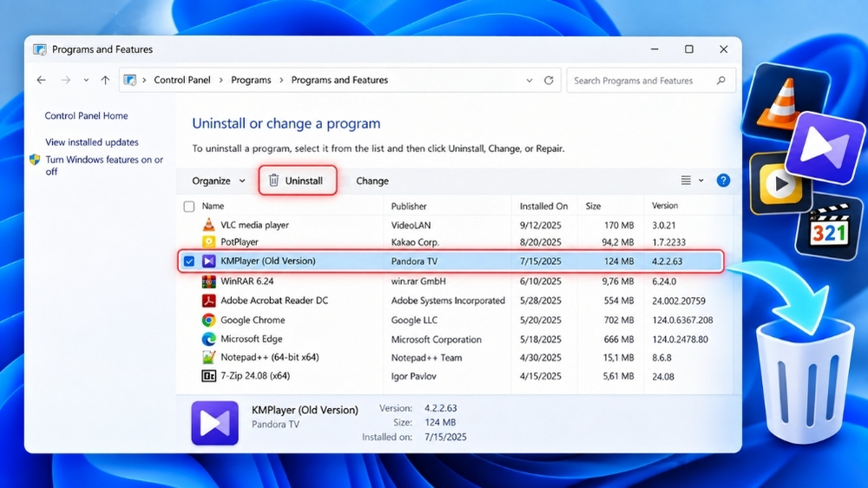868x488 pixels.
Task: Go back with the left arrow button
Action: (x=42, y=80)
